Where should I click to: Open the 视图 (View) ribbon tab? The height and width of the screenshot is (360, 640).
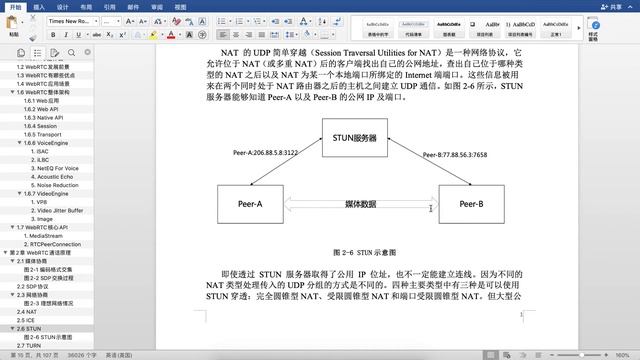180,7
